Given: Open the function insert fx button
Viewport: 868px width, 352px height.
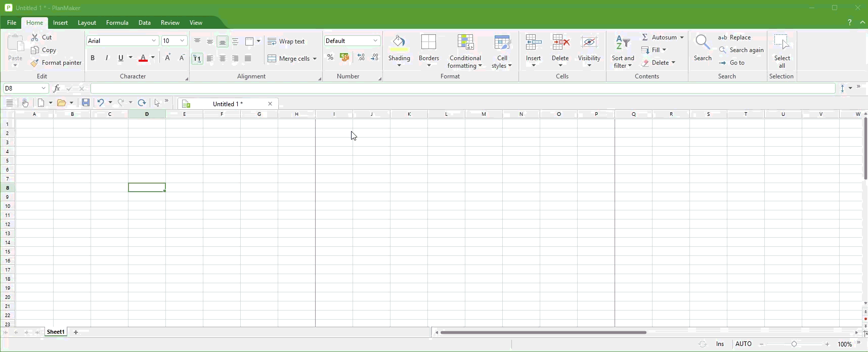Looking at the screenshot, I should (57, 89).
